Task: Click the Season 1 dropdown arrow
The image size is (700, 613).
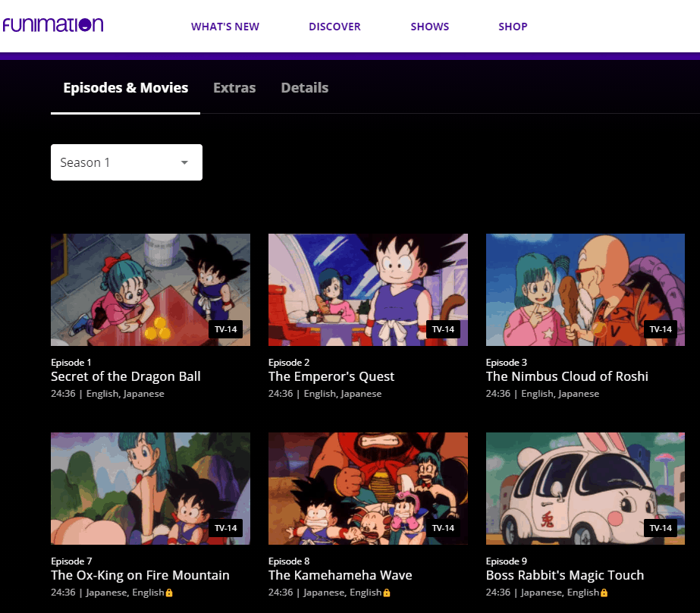Action: coord(184,162)
